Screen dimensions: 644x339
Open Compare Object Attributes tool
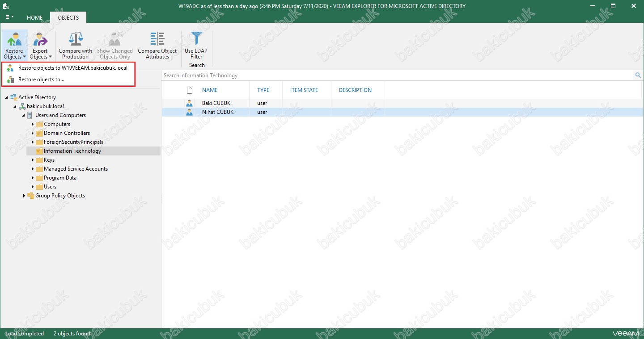click(x=157, y=45)
